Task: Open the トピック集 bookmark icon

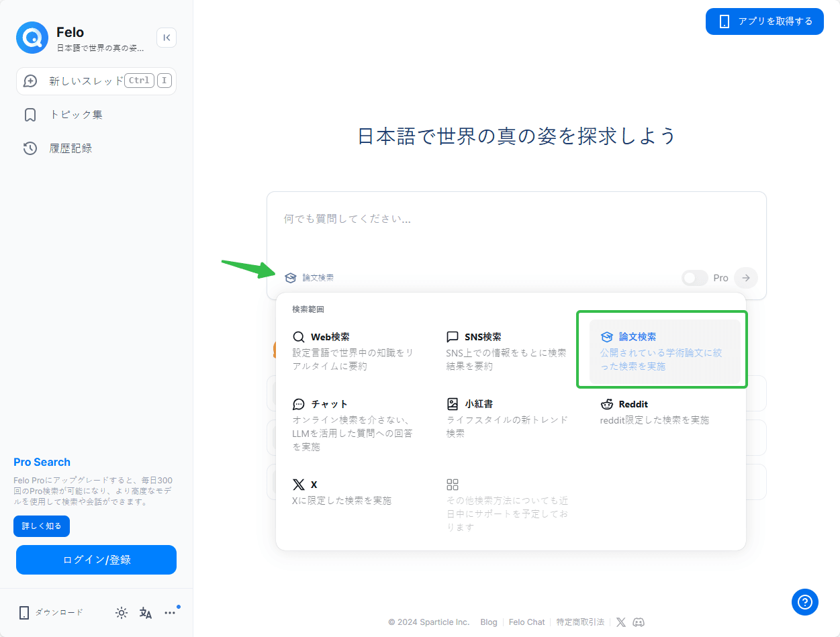Action: (30, 115)
